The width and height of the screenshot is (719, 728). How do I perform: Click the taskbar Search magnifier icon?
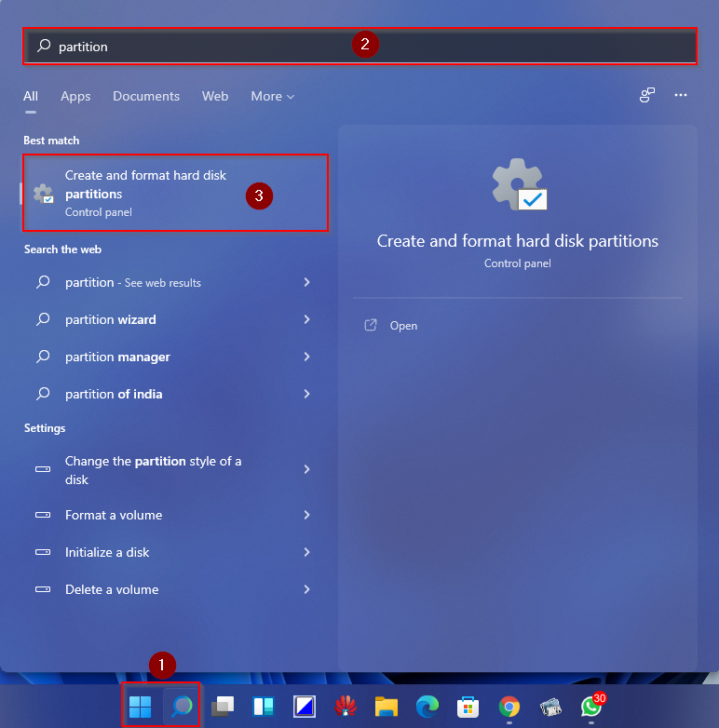click(182, 707)
